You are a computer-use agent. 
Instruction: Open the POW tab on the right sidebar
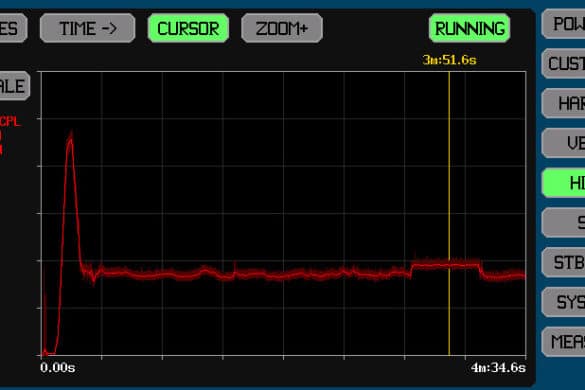pos(563,24)
